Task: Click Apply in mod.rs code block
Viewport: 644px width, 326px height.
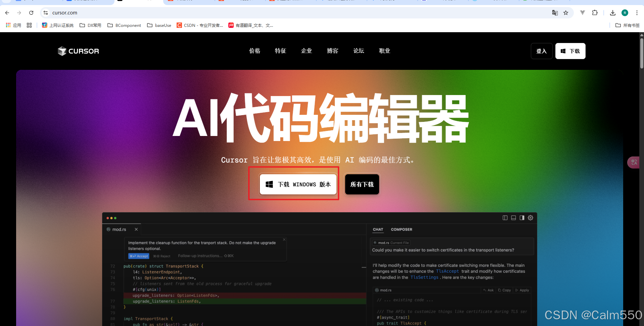Action: pyautogui.click(x=522, y=290)
